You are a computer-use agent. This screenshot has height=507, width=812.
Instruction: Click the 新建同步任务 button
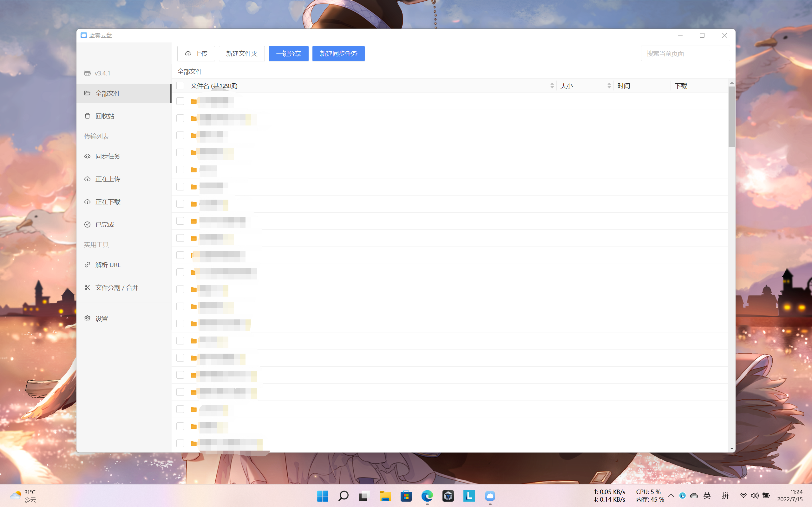point(338,54)
